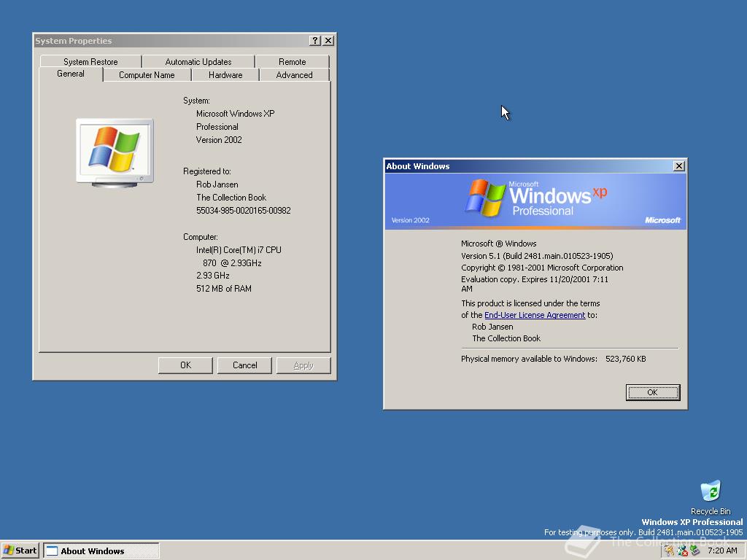This screenshot has height=560, width=747.
Task: Click the Safely Remove Hardware tray icon
Action: (694, 551)
